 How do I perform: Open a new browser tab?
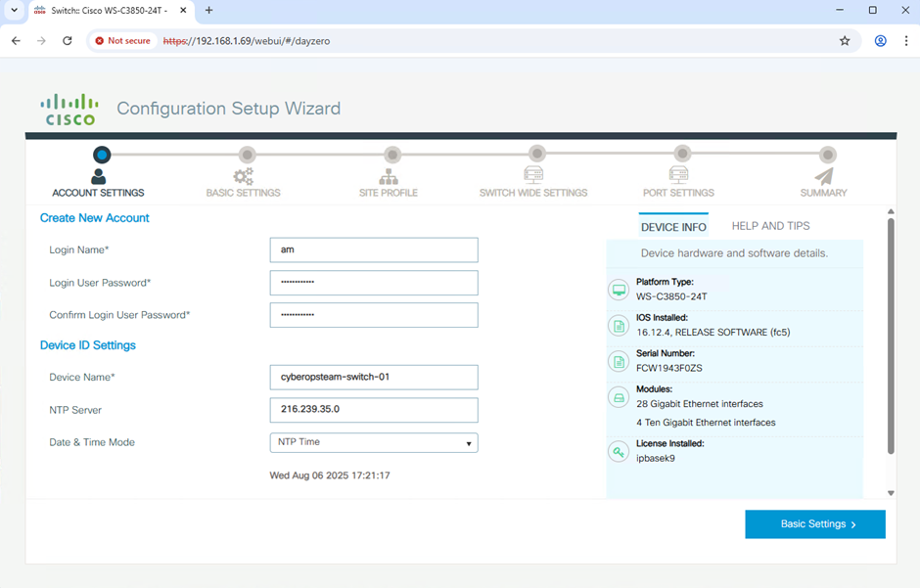pos(208,10)
